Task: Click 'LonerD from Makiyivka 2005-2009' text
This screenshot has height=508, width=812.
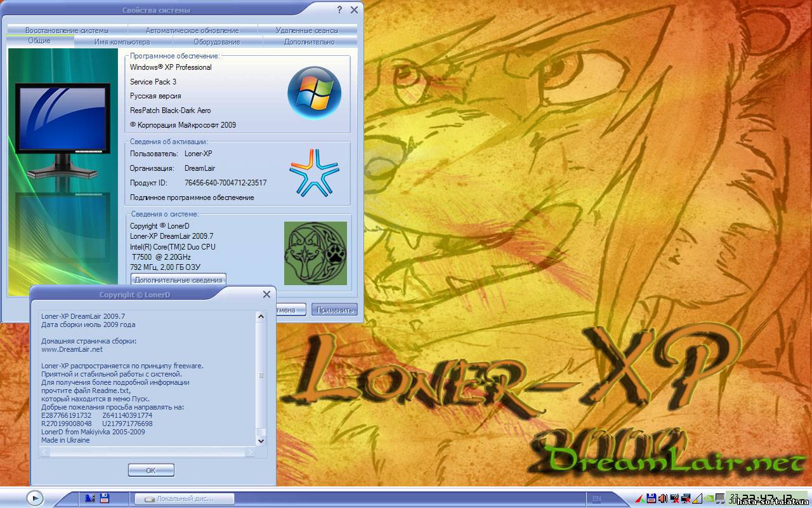Action: pos(93,432)
